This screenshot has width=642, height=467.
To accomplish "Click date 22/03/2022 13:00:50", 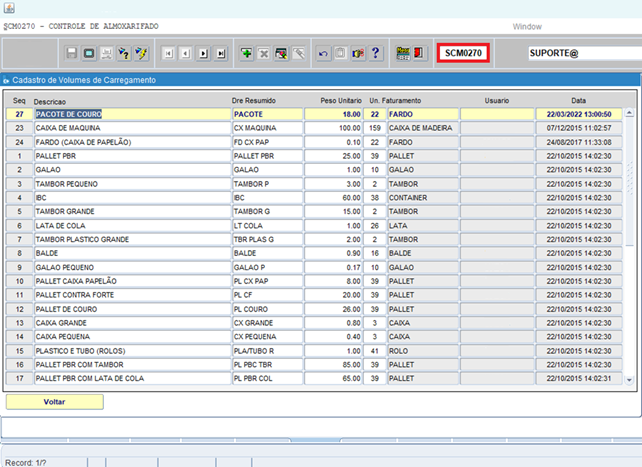I will point(579,114).
